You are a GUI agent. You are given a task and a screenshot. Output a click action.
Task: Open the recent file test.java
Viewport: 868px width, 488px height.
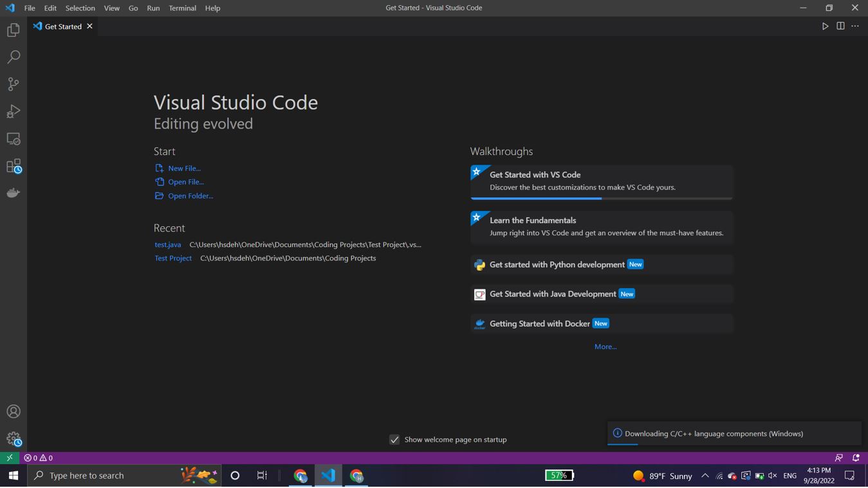point(167,244)
